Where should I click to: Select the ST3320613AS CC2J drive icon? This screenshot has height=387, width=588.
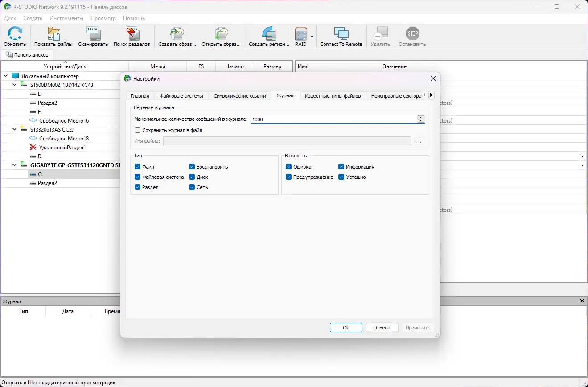click(24, 129)
